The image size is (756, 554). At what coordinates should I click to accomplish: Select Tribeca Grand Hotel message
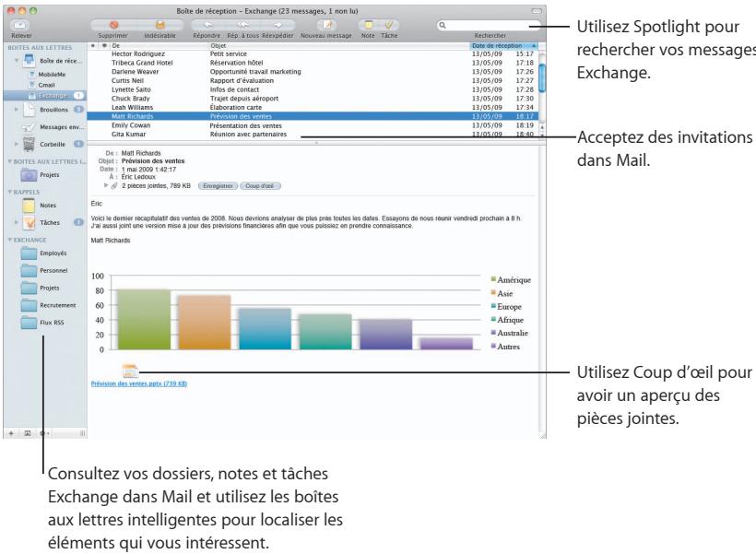pos(313,63)
